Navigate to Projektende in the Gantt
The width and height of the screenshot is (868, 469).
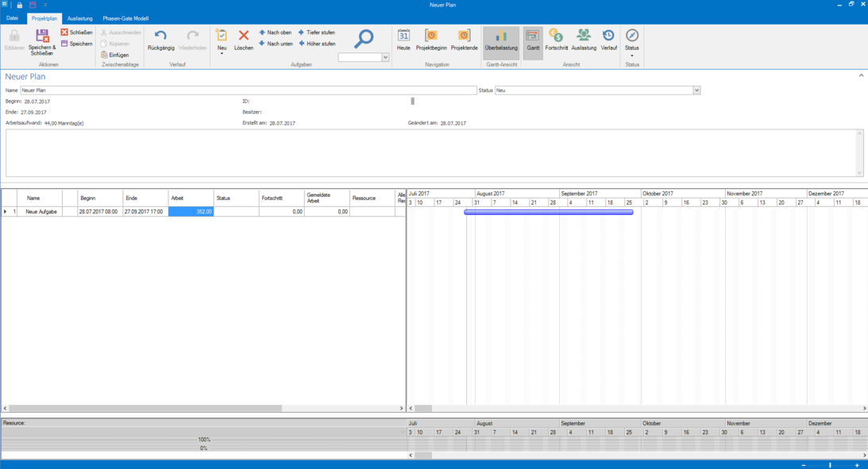point(464,36)
